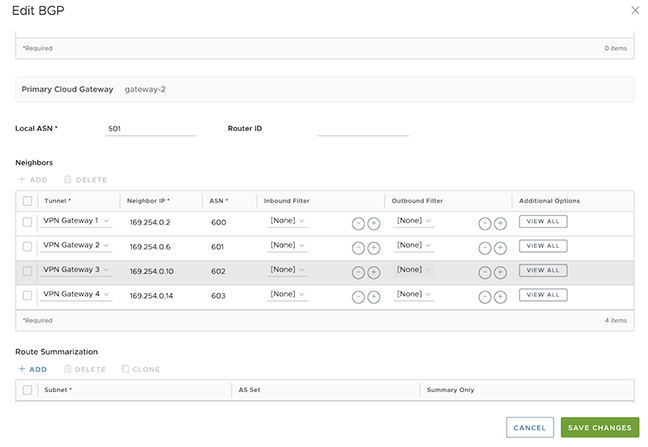Remove outbound filter on VPN Gateway 4 row

[485, 297]
